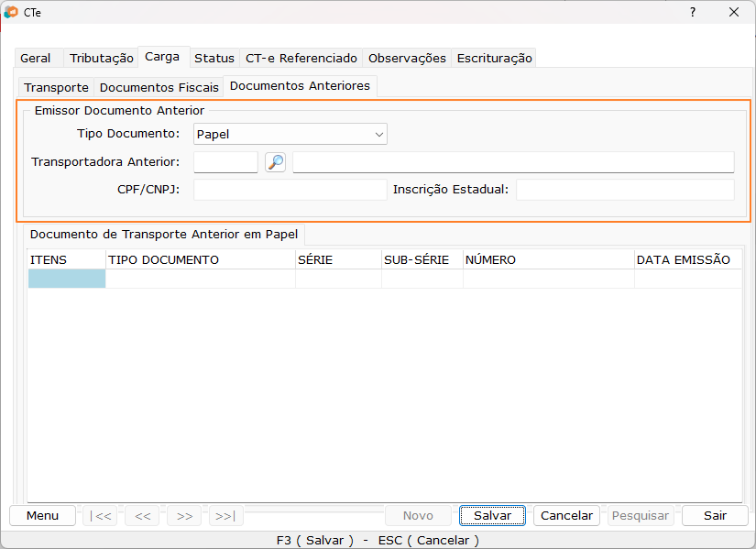Open the Tipo Documento dropdown
Viewport: 756px width, 549px height.
(290, 134)
